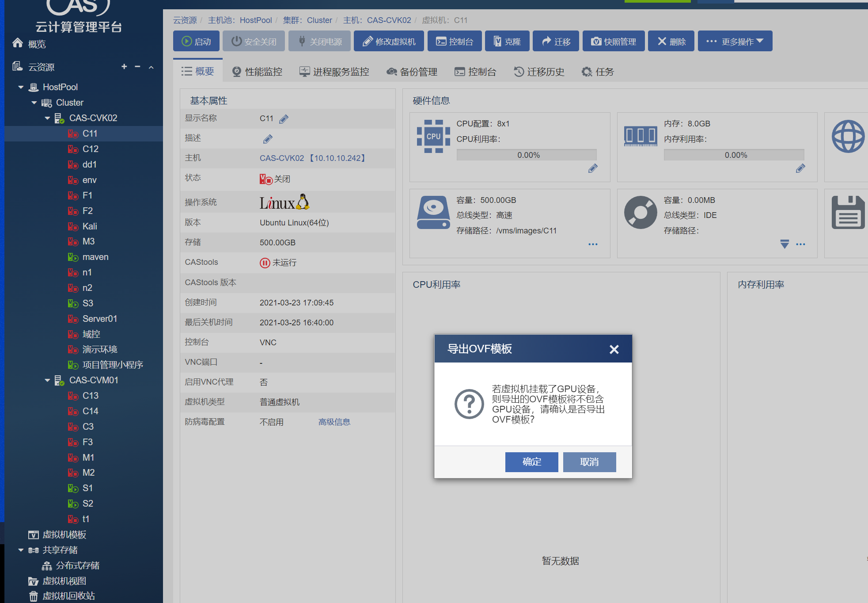Cancel the OVF export dialog
The height and width of the screenshot is (603, 868).
[589, 462]
